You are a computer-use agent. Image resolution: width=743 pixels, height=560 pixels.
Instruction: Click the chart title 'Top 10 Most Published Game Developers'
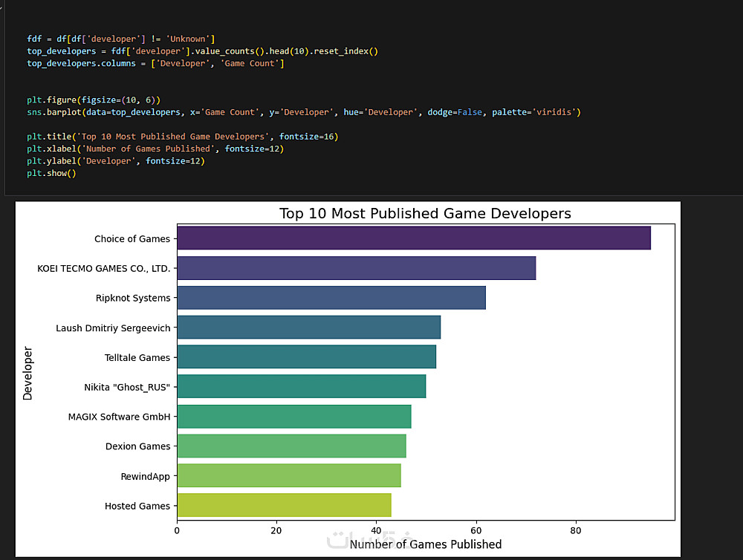pyautogui.click(x=425, y=213)
